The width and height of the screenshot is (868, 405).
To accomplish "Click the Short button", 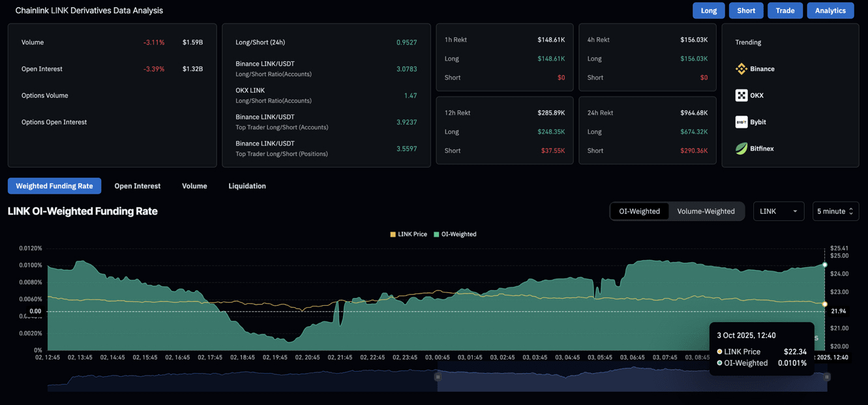I will point(745,10).
